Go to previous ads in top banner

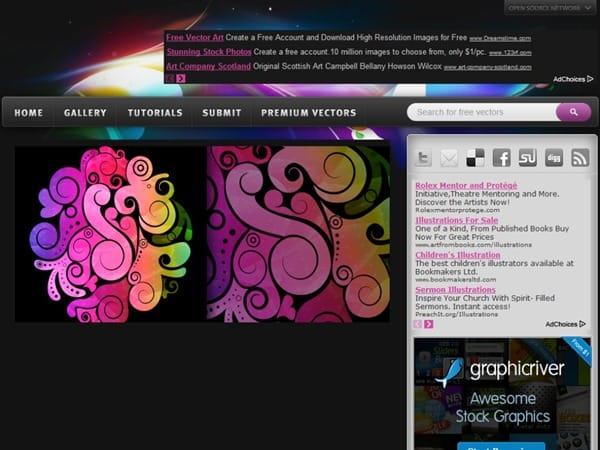point(170,78)
